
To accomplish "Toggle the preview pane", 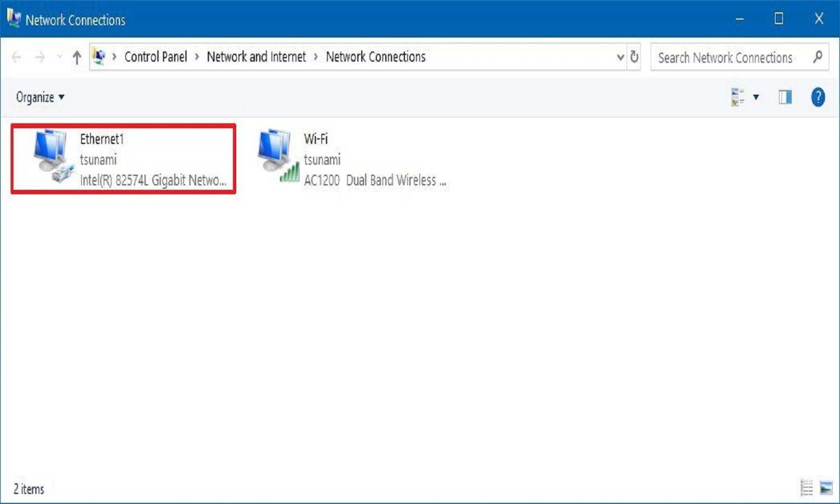I will click(x=785, y=97).
